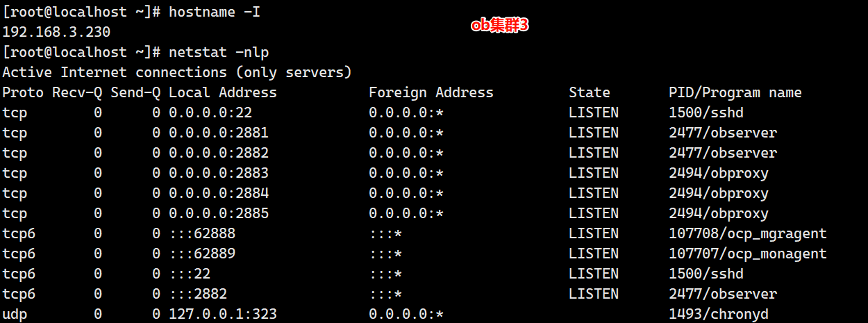868x323 pixels.
Task: Select the IP address 192.168.3.230
Action: pos(56,32)
